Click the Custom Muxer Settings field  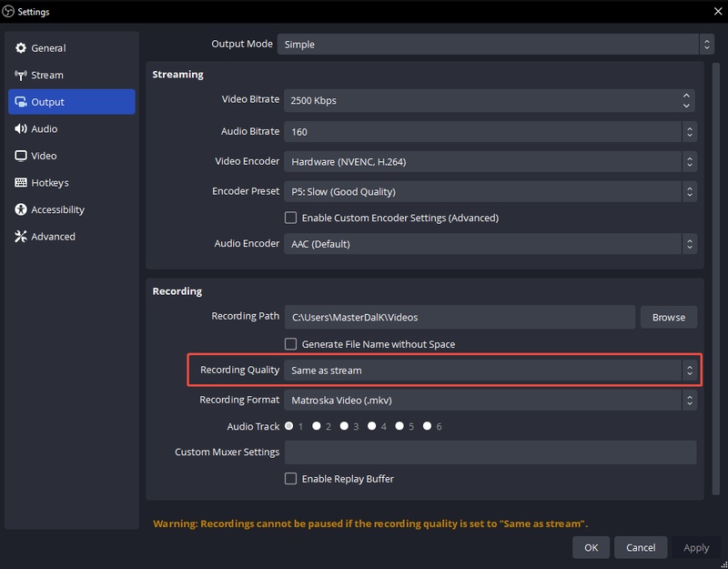[490, 452]
